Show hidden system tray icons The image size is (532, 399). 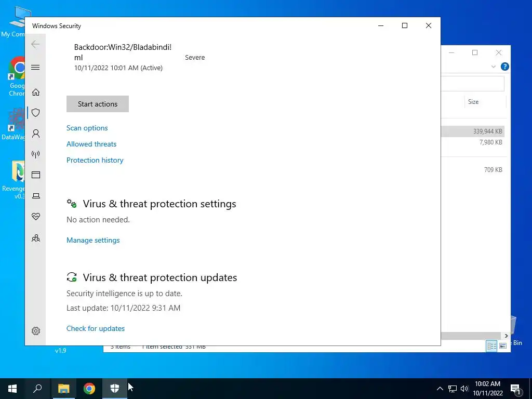pos(440,389)
